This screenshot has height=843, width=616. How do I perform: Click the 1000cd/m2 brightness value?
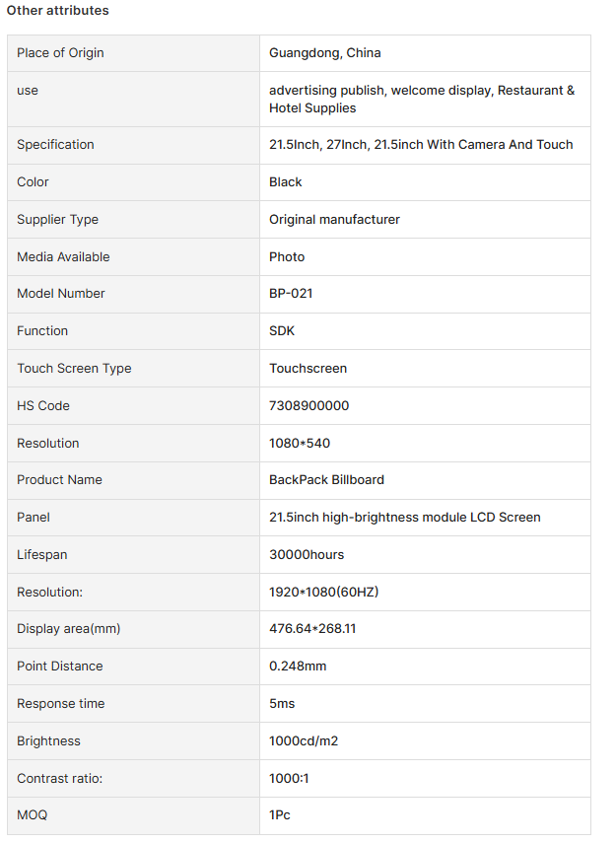304,740
